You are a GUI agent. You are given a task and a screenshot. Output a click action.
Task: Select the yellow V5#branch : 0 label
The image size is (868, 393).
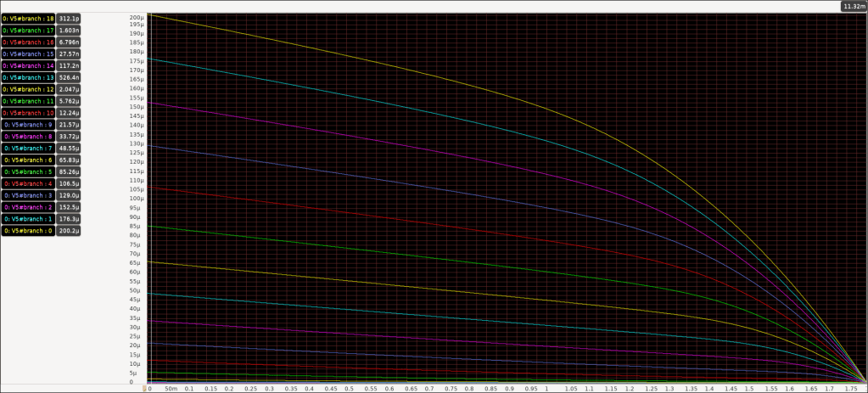point(29,230)
